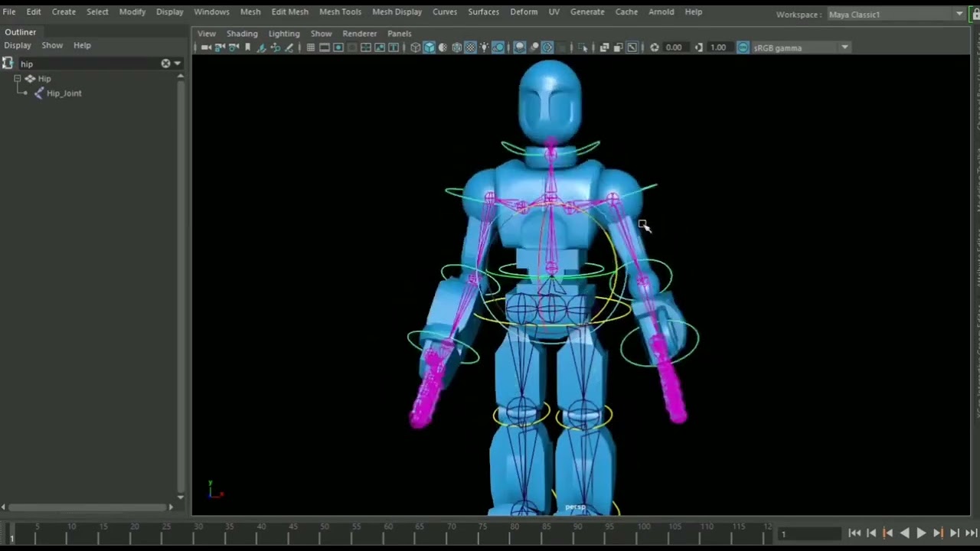Open the Outliner Show menu

52,45
